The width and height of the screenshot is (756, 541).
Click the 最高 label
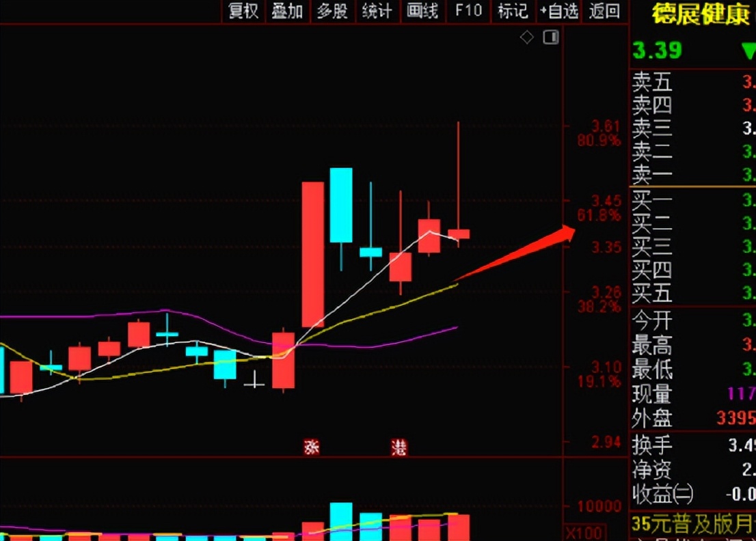point(652,345)
